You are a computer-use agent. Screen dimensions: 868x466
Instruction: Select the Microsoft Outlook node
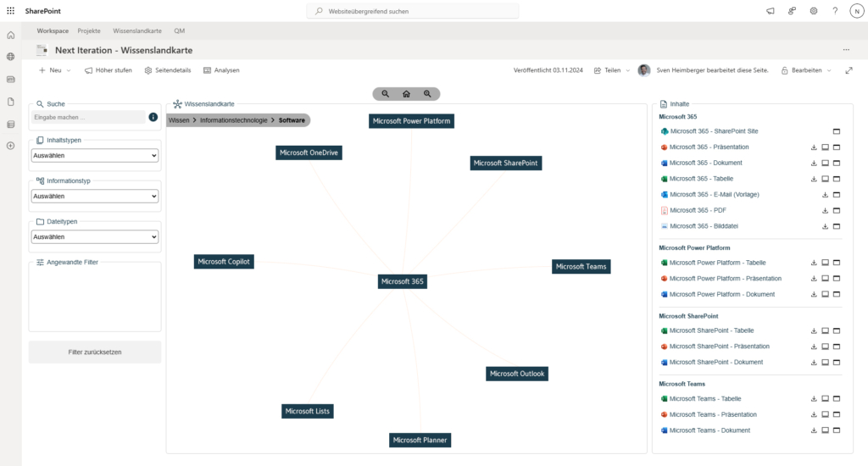(x=517, y=374)
